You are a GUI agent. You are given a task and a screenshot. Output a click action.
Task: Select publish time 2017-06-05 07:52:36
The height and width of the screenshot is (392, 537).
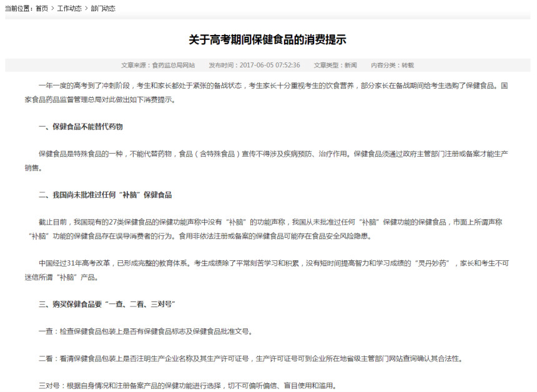click(270, 66)
